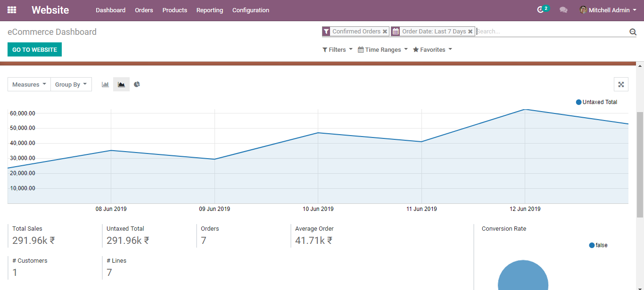The height and width of the screenshot is (290, 644).
Task: Open conversations chat bubble icon
Action: (563, 10)
